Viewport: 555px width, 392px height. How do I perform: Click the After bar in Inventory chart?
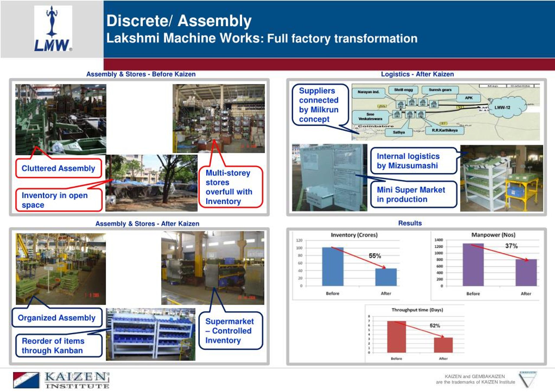pos(386,277)
